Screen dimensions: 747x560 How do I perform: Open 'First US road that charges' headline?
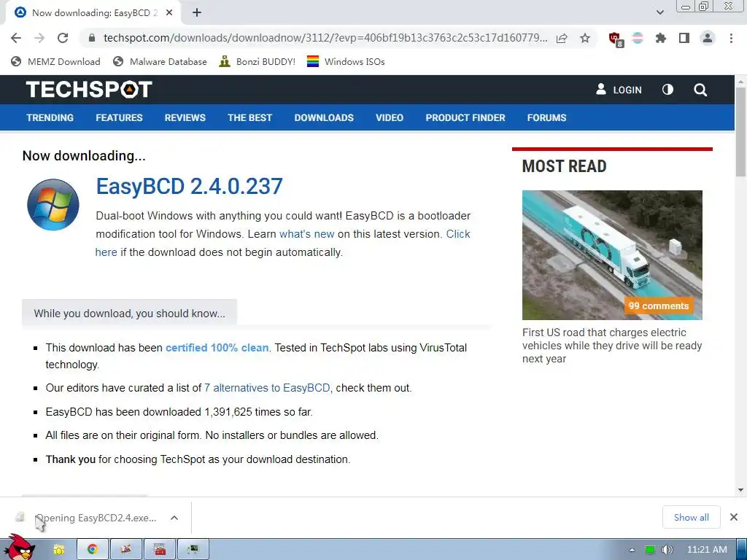pyautogui.click(x=612, y=345)
